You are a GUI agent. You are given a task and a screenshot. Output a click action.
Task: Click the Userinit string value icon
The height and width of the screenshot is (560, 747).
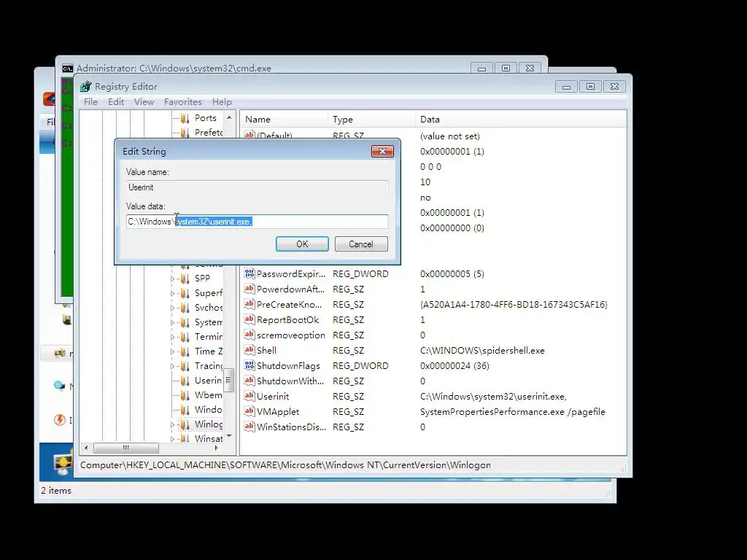249,396
